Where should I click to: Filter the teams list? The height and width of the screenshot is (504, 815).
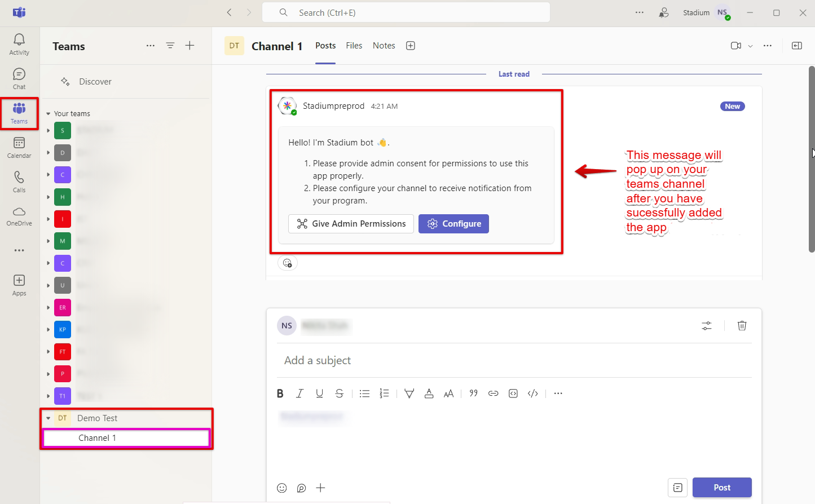tap(170, 46)
